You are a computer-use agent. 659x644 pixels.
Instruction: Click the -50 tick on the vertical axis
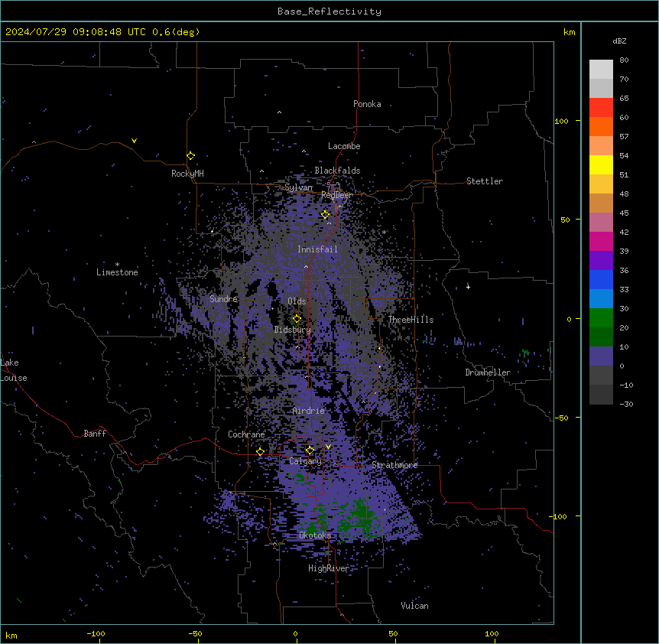click(x=561, y=418)
